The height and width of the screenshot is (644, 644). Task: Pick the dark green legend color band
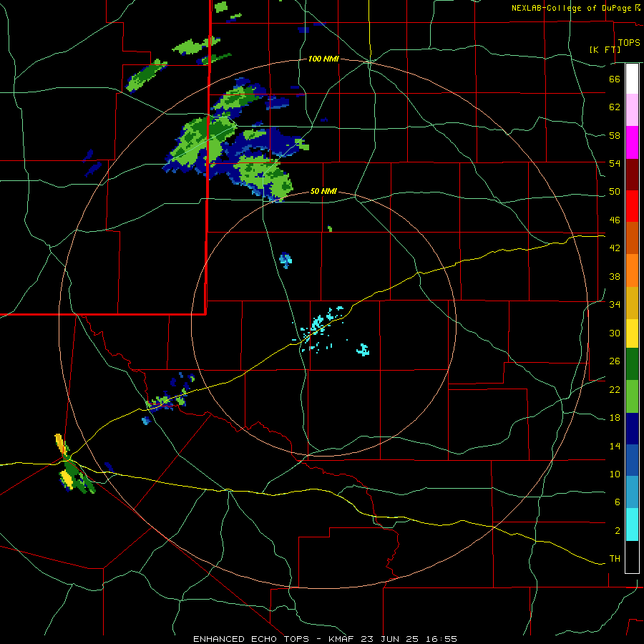point(632,364)
